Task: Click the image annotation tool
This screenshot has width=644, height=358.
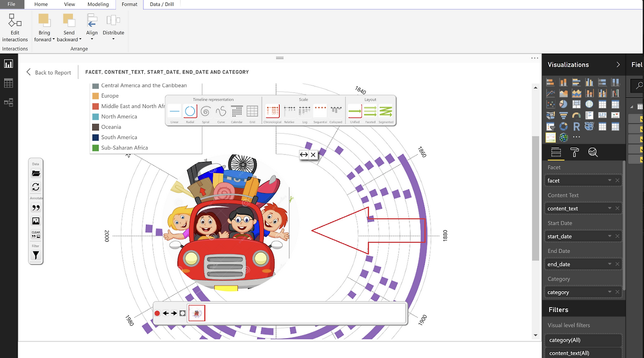Action: click(x=36, y=221)
